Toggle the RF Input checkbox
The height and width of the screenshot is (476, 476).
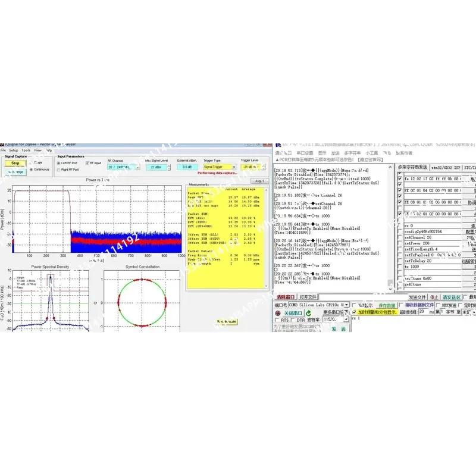(87, 163)
